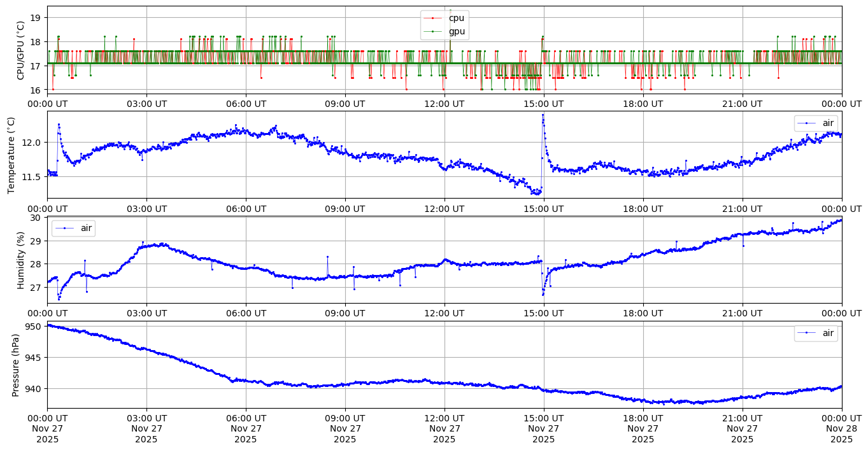The width and height of the screenshot is (868, 450).
Task: Click 12:00 UT Nov 27 label under Pressure plot
Action: [x=444, y=428]
